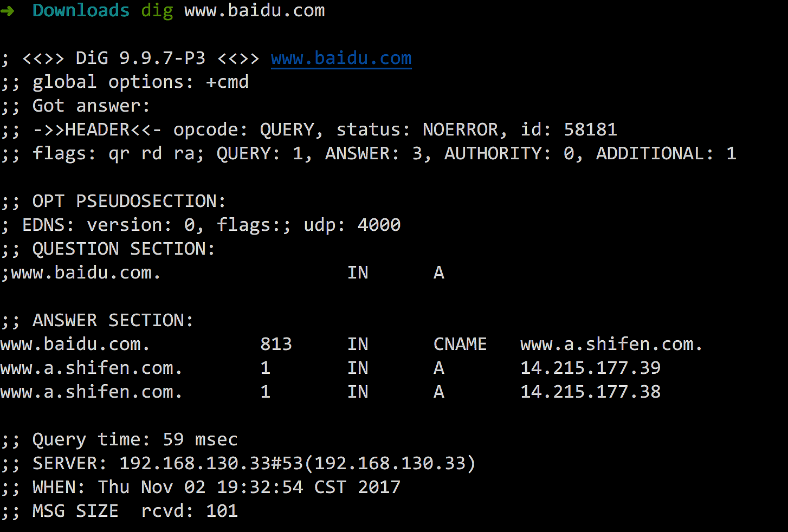Click the udp value 4000
This screenshot has width=788, height=532.
coord(379,225)
